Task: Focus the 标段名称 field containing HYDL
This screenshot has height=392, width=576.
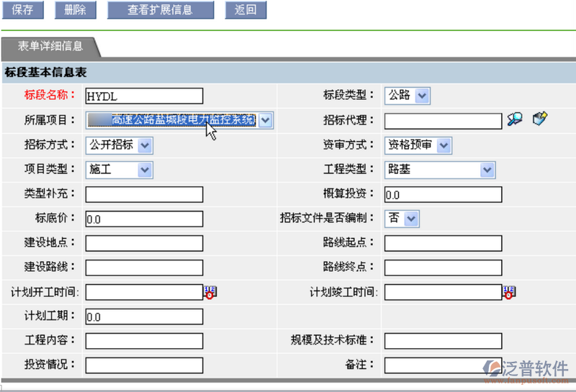Action: (x=144, y=96)
